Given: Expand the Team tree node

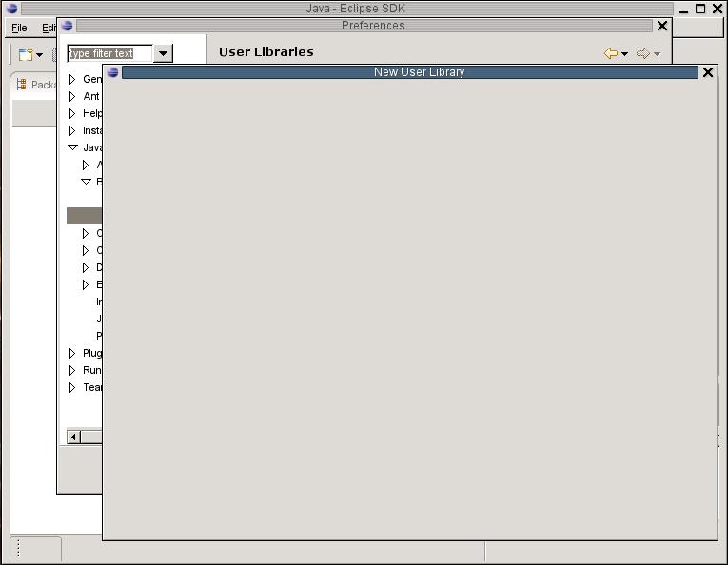Looking at the screenshot, I should click(72, 388).
